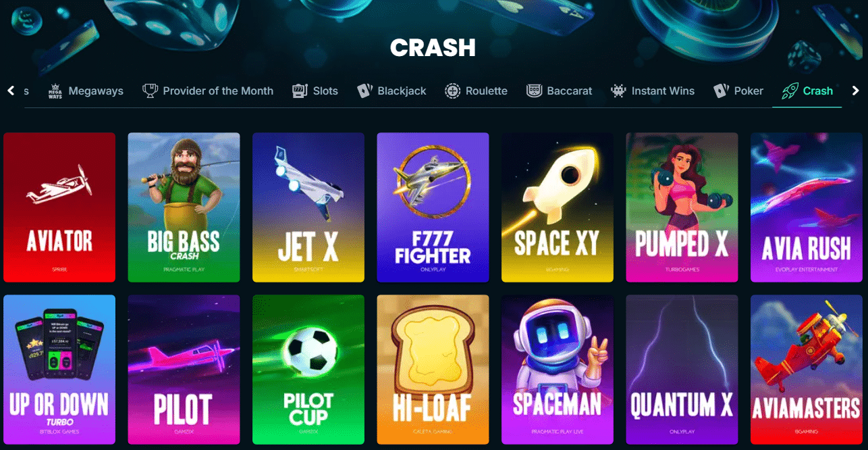Click the Baccarat category icon
This screenshot has width=868, height=450.
[x=534, y=91]
